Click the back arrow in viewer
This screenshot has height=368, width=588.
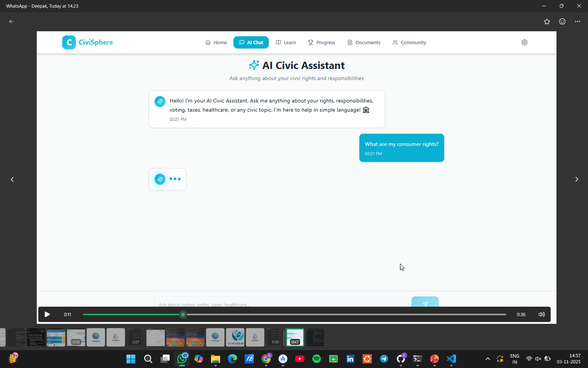click(12, 21)
